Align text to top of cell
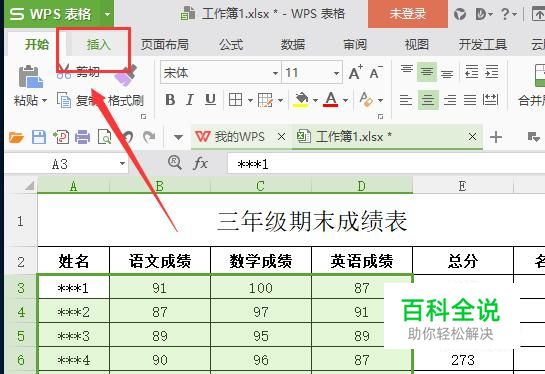 coord(406,69)
